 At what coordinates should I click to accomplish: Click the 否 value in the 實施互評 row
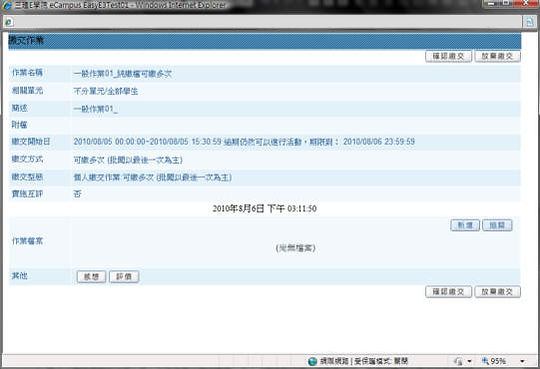(77, 194)
